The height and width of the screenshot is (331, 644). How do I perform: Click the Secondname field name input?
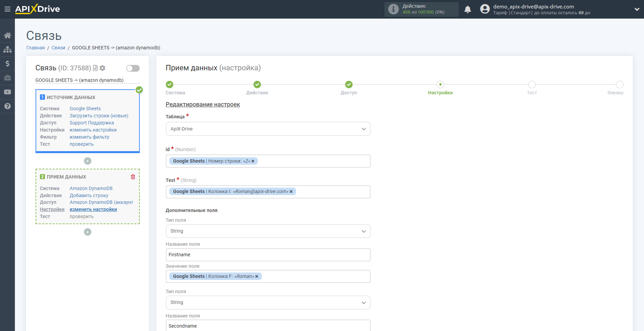(268, 326)
